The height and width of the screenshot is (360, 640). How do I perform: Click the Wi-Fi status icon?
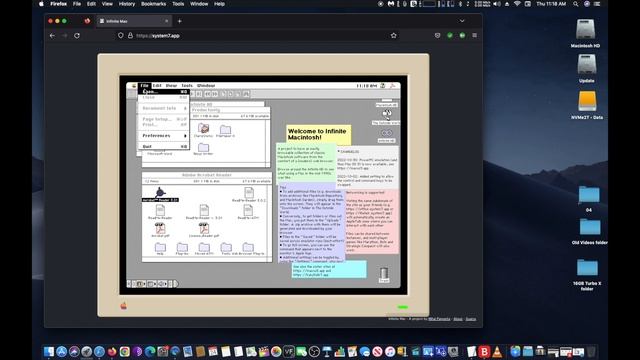click(x=517, y=4)
